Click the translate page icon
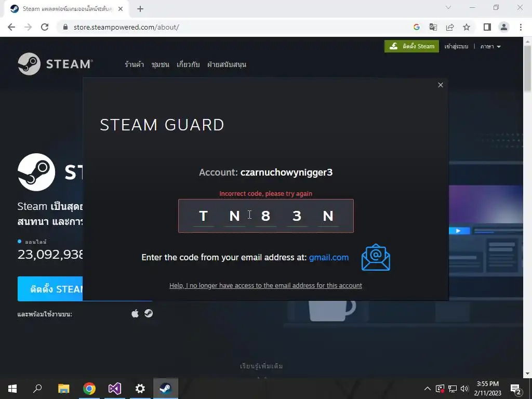 point(433,27)
